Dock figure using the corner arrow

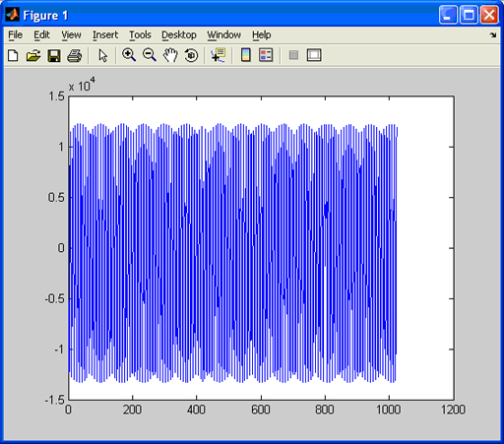tap(492, 34)
